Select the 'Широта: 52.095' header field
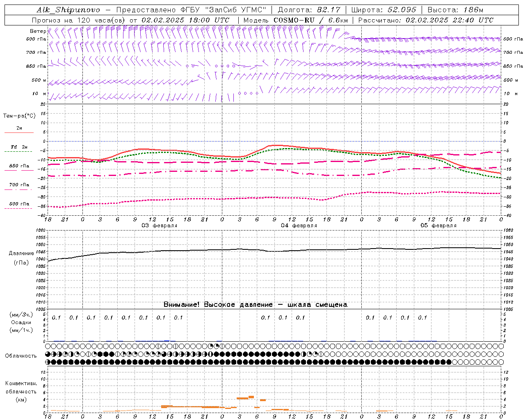 383,10
